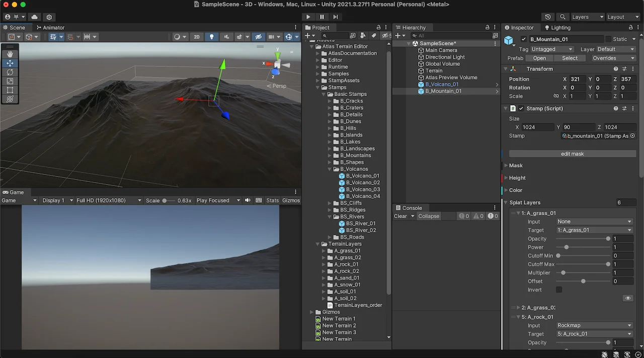Click the Pause button
The height and width of the screenshot is (358, 644).
click(322, 17)
